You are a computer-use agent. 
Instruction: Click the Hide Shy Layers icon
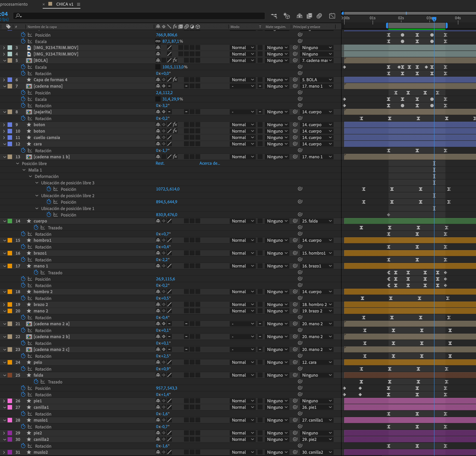coord(299,16)
